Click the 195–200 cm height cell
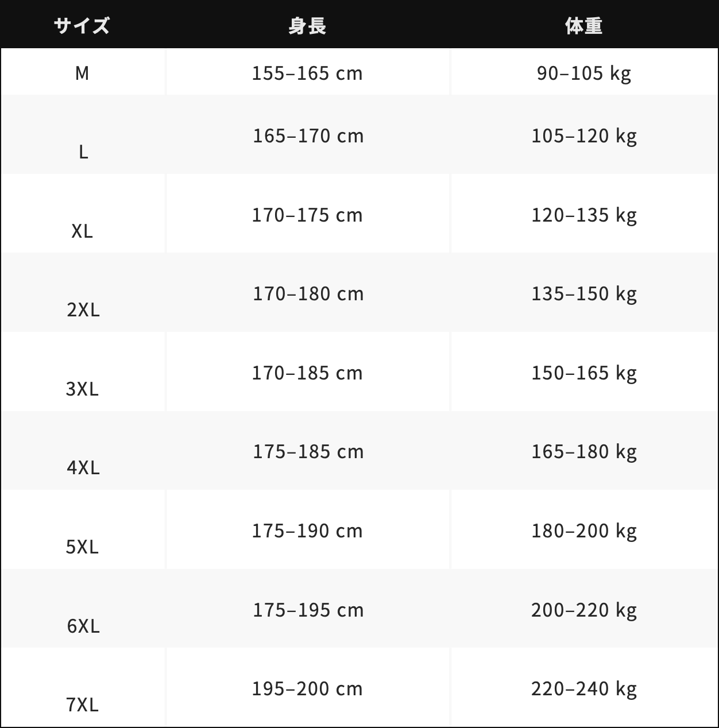The image size is (719, 728). coord(307,688)
